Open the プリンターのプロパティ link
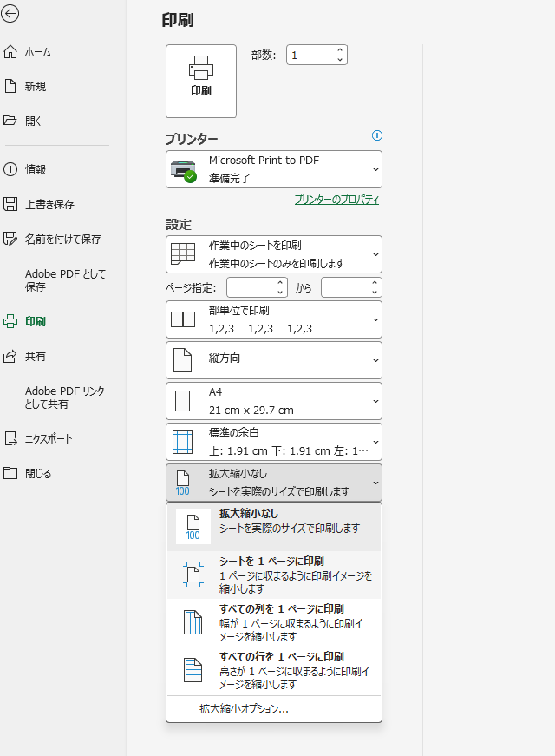 (x=336, y=199)
